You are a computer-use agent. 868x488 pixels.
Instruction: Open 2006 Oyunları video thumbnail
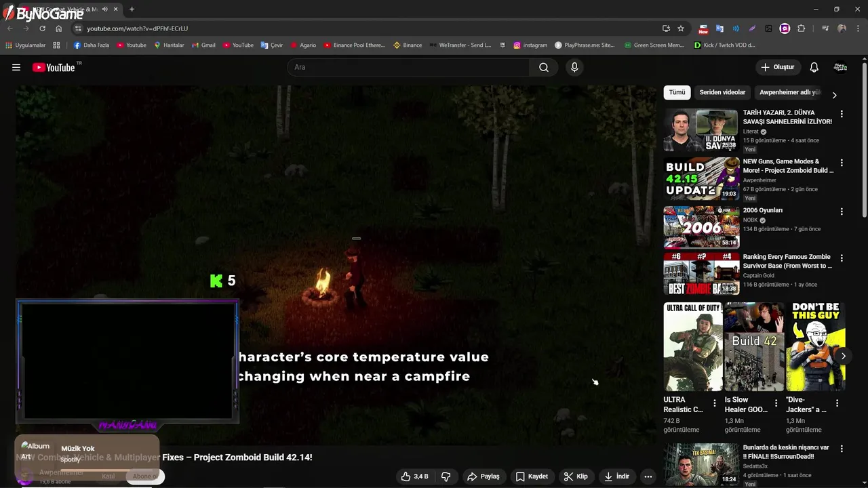(x=701, y=227)
